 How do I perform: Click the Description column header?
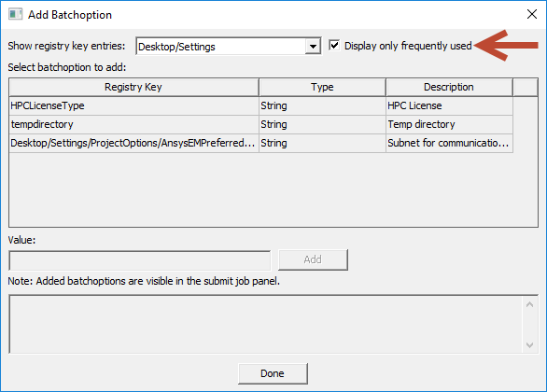tap(449, 87)
